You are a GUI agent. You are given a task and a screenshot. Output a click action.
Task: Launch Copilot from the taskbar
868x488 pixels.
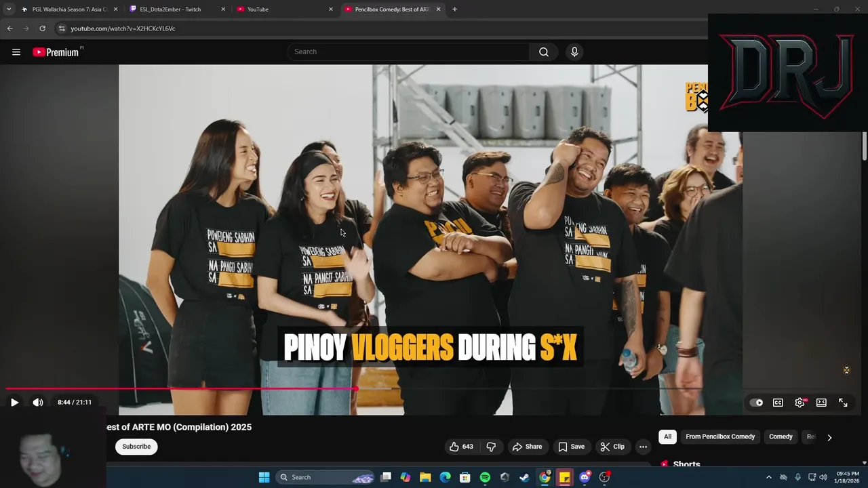point(406,477)
